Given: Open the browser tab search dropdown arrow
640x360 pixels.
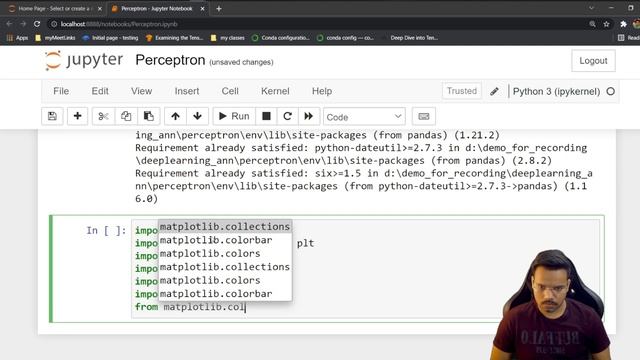Looking at the screenshot, I should pos(591,8).
